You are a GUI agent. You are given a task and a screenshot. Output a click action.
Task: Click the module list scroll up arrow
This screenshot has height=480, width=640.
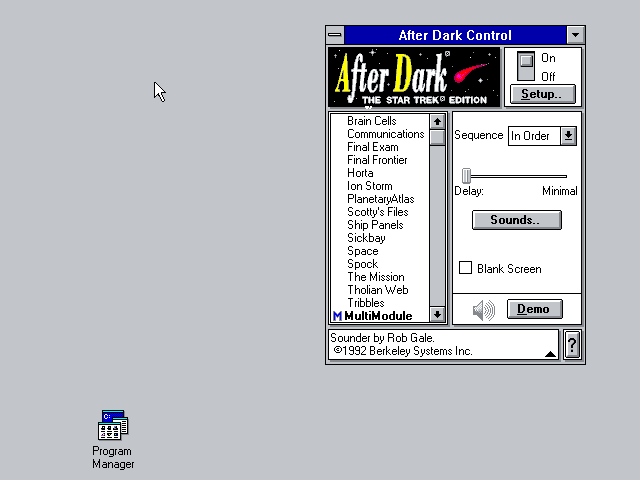point(437,121)
